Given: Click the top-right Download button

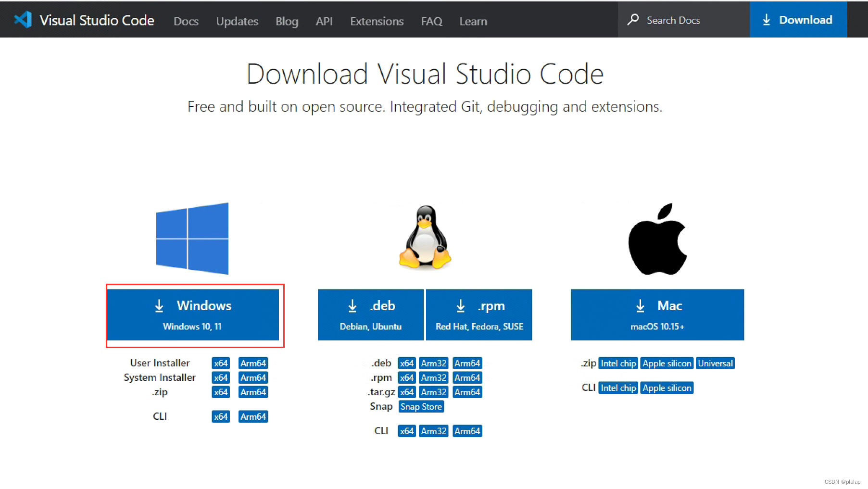Looking at the screenshot, I should click(x=798, y=20).
